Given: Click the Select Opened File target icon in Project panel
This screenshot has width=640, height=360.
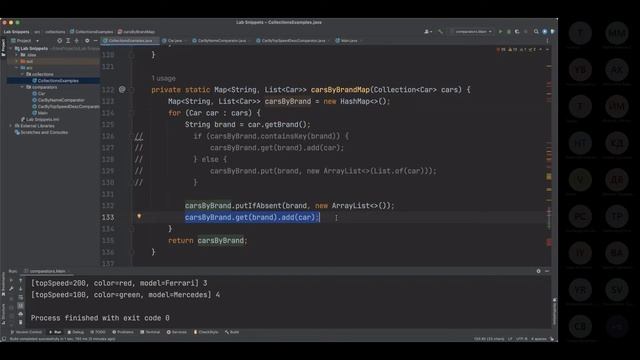Looking at the screenshot, I should 60,41.
